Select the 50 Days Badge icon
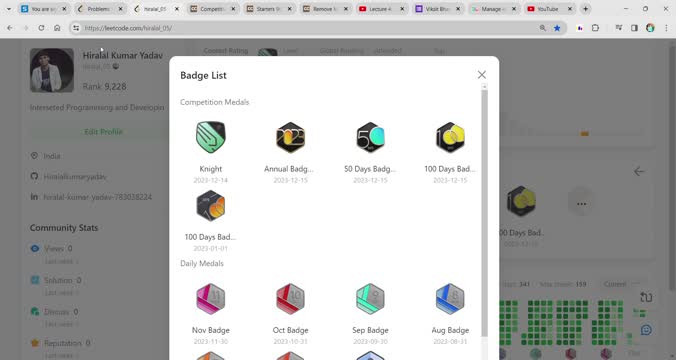 pyautogui.click(x=370, y=137)
